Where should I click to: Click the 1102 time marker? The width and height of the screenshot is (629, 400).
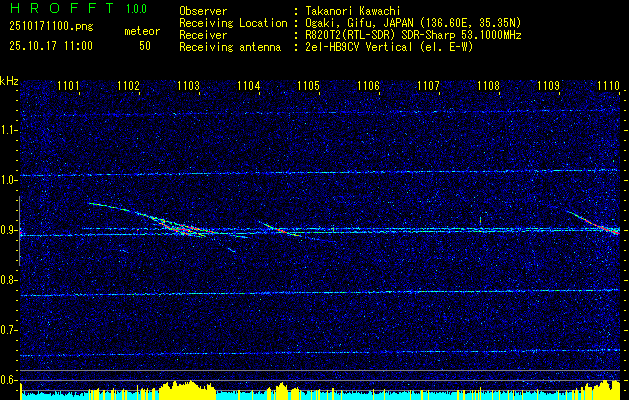128,85
